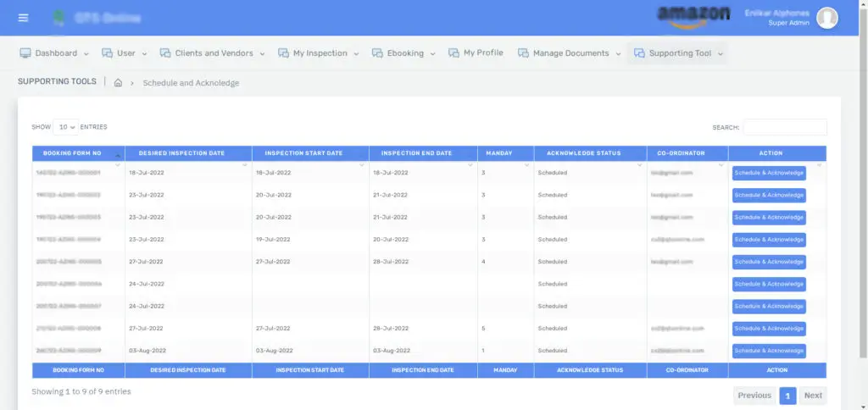This screenshot has width=868, height=410.
Task: Click the Dashboard monitor icon
Action: click(x=25, y=53)
